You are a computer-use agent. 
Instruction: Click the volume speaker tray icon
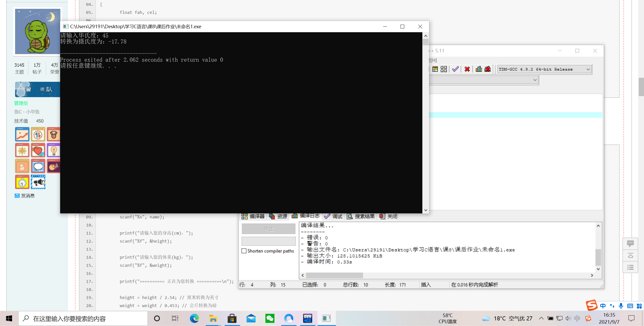pyautogui.click(x=568, y=318)
